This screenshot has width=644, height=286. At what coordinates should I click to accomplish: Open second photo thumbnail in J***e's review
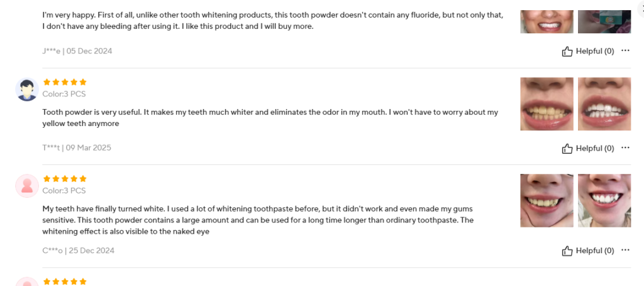(604, 21)
